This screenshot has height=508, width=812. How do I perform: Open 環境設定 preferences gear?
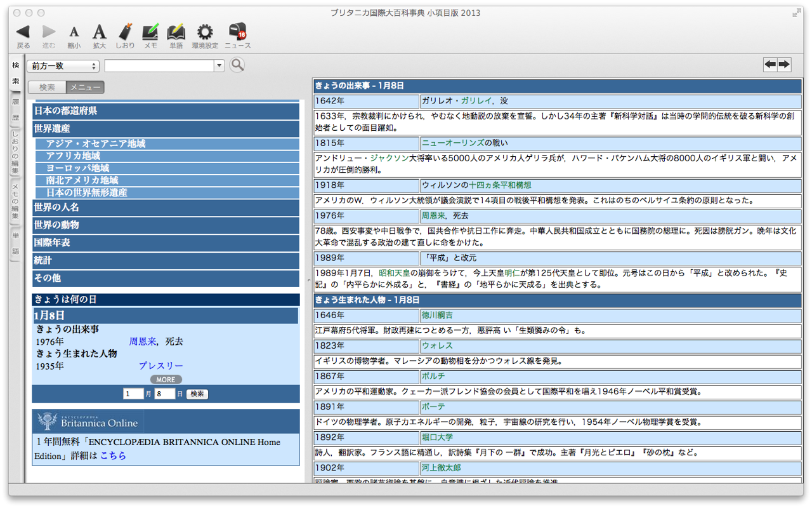(204, 32)
